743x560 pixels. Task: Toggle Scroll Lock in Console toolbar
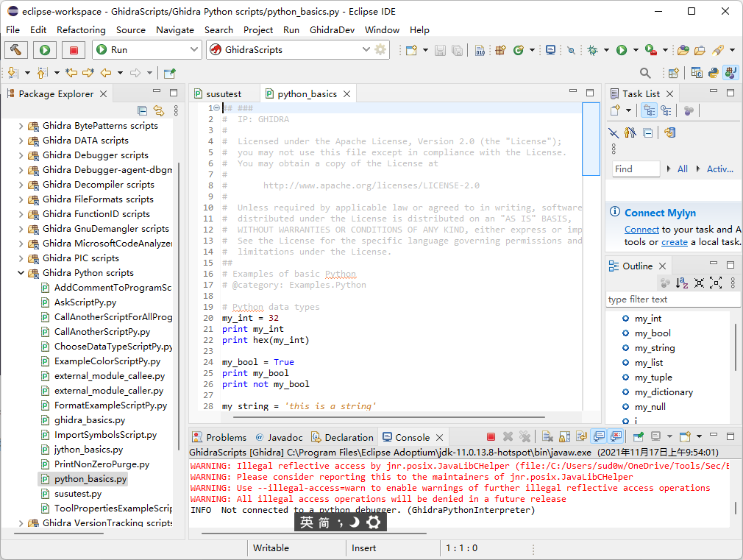564,436
